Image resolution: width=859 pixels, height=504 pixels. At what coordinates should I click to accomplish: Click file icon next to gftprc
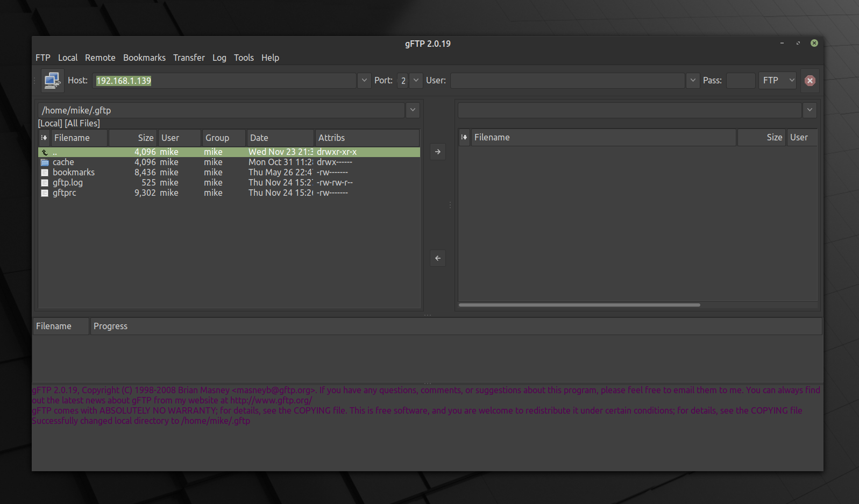click(45, 193)
